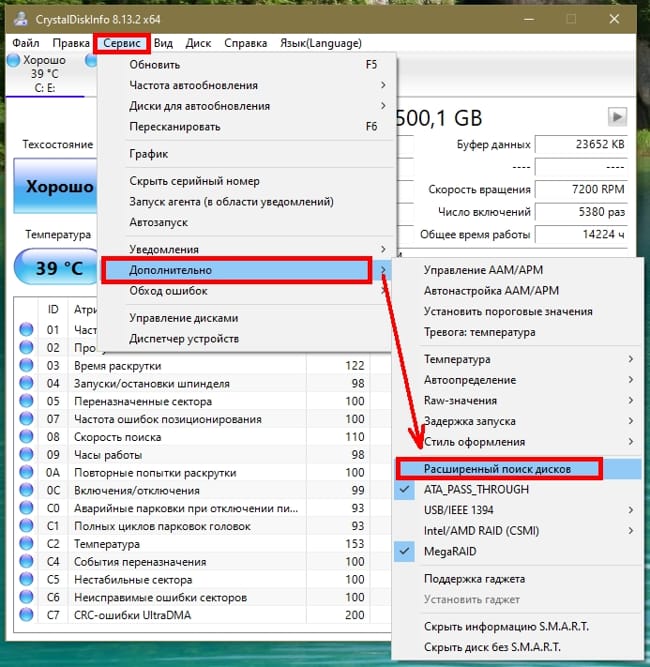Expand Raw-значения submenu
650x667 pixels.
517,401
